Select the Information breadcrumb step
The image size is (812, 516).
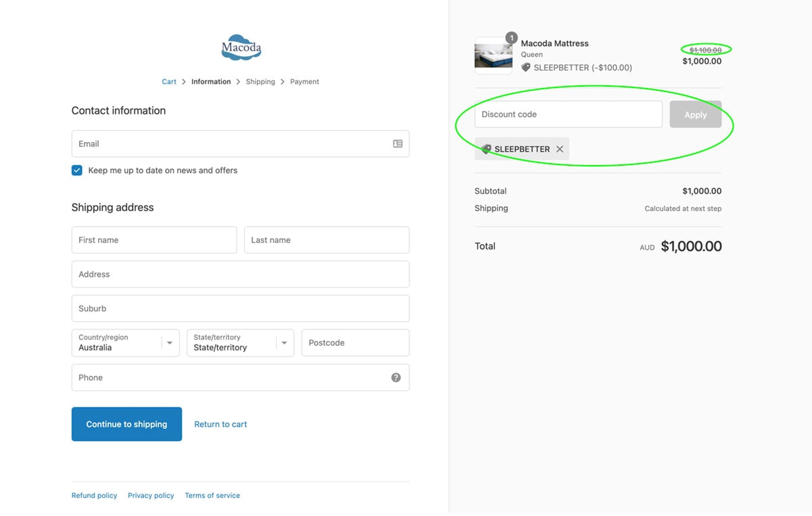click(211, 82)
